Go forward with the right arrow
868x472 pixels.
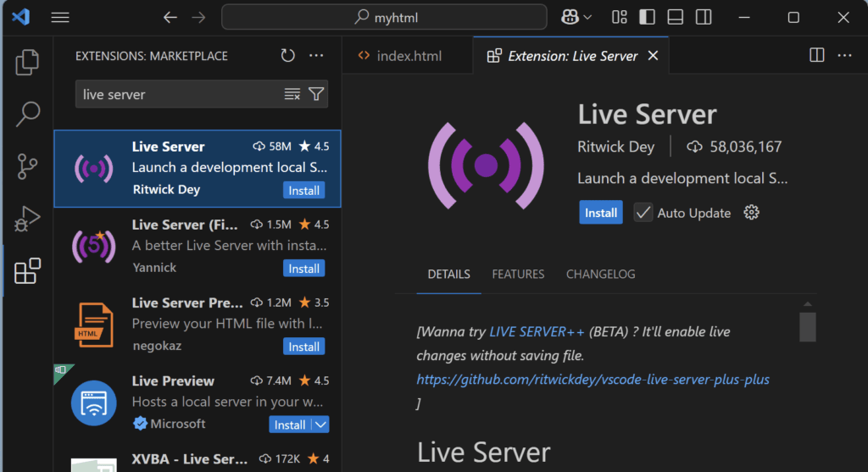[198, 18]
